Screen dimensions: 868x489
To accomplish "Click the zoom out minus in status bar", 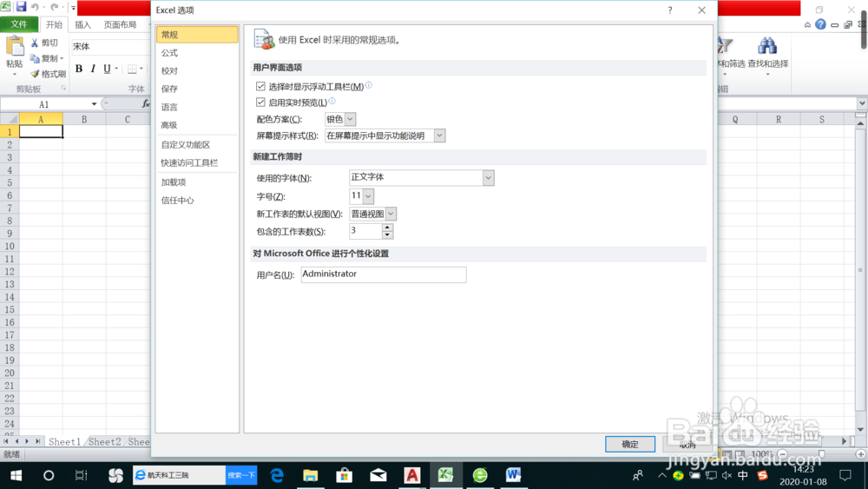I will click(782, 454).
